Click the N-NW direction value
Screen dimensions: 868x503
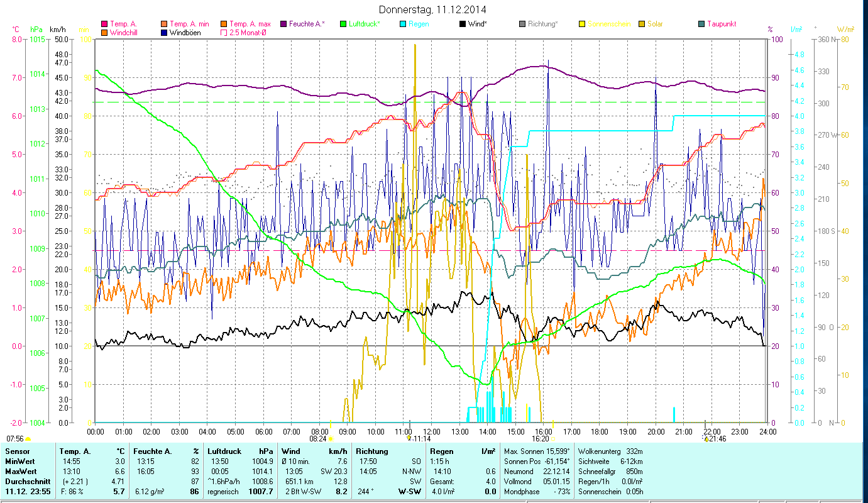click(x=410, y=472)
